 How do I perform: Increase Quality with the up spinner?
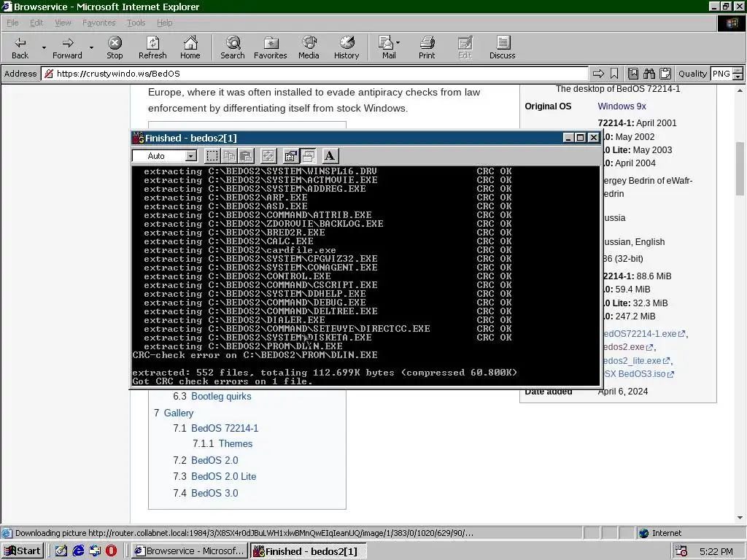[x=738, y=71]
